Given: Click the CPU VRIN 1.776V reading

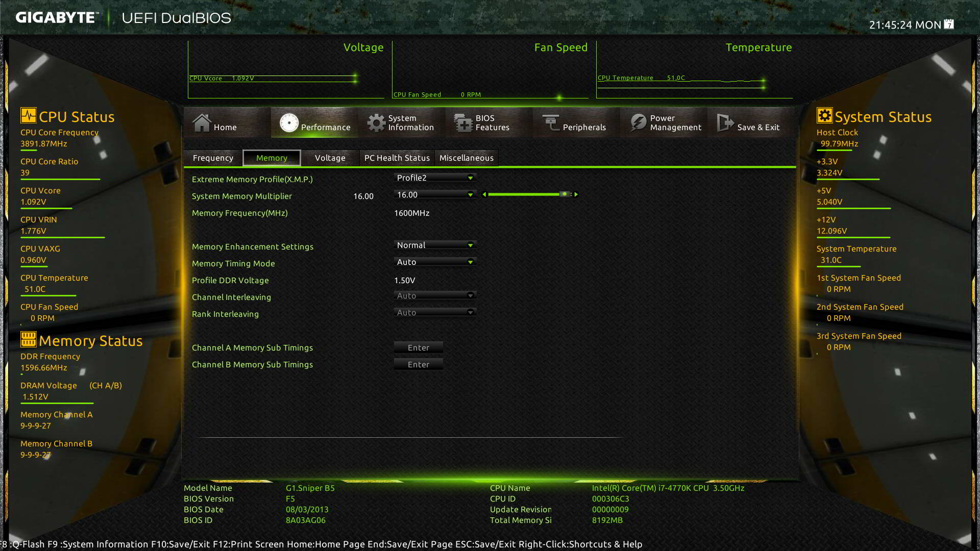Looking at the screenshot, I should (x=33, y=231).
